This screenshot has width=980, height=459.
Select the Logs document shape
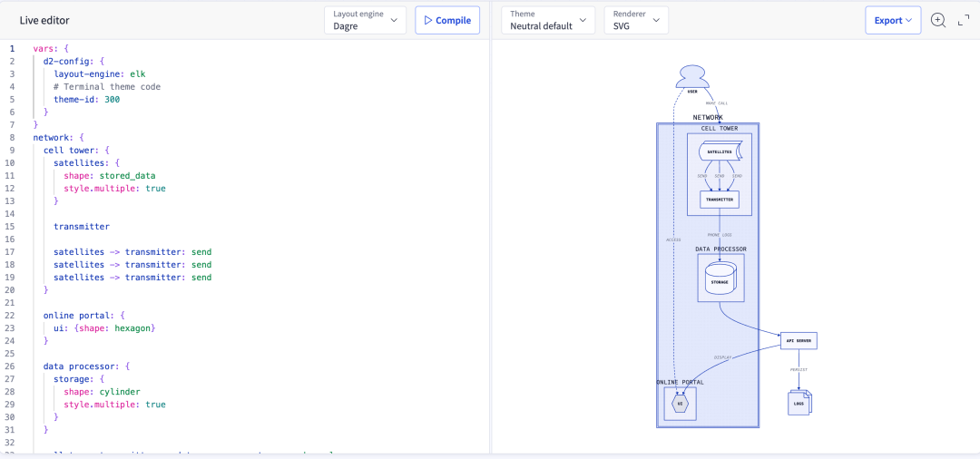(799, 403)
